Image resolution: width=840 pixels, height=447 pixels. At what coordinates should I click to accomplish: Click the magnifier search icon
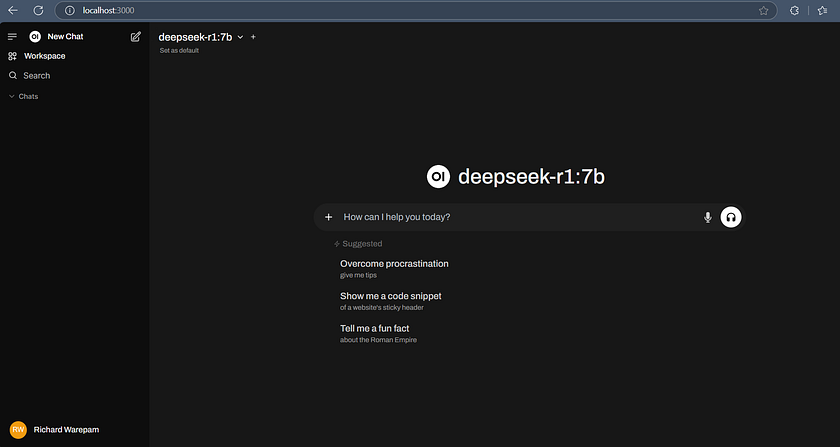coord(13,76)
